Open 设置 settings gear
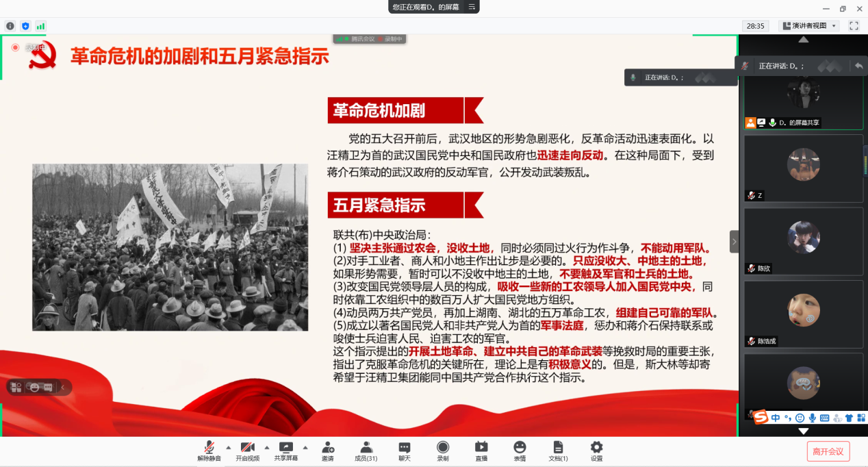Viewport: 868px width, 467px height. pos(596,451)
